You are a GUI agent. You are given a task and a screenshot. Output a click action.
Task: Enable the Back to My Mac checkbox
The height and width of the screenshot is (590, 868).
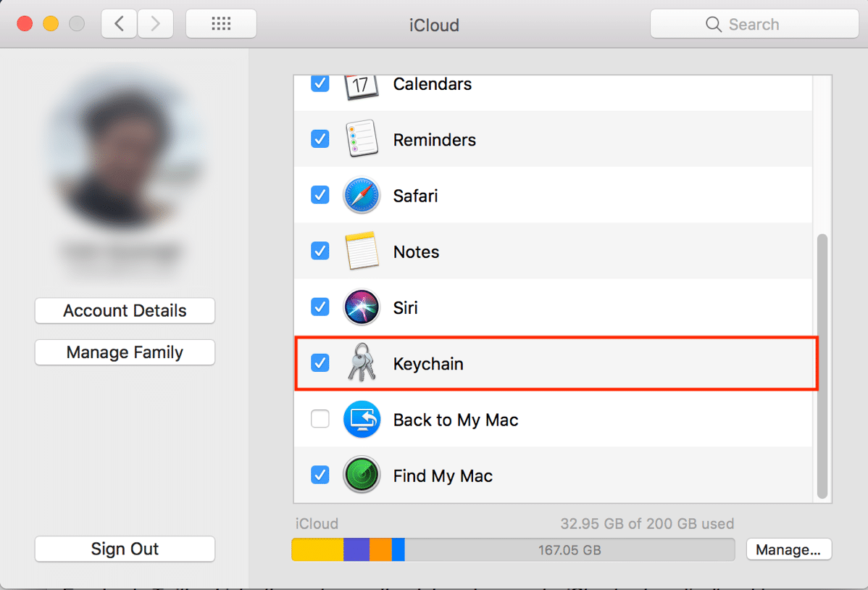pyautogui.click(x=320, y=419)
